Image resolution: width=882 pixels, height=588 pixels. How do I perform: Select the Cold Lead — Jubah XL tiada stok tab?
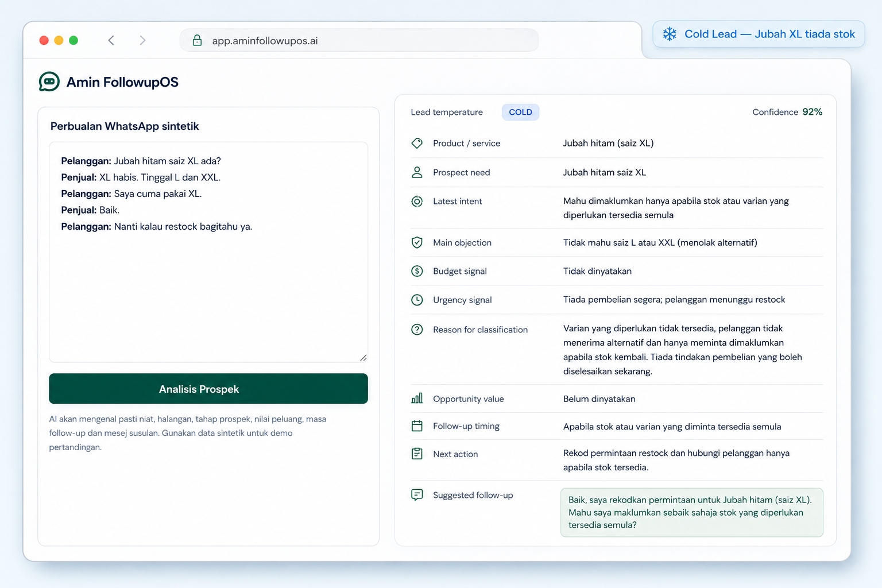pos(759,34)
